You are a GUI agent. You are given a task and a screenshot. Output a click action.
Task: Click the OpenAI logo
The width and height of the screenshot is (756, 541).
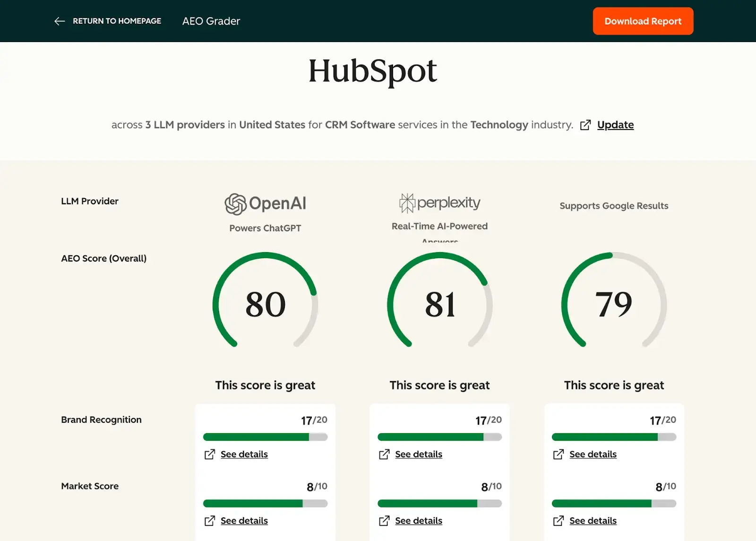point(265,204)
